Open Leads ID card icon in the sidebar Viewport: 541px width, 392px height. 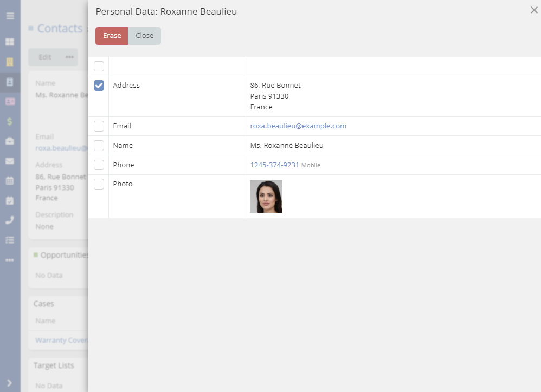10,102
